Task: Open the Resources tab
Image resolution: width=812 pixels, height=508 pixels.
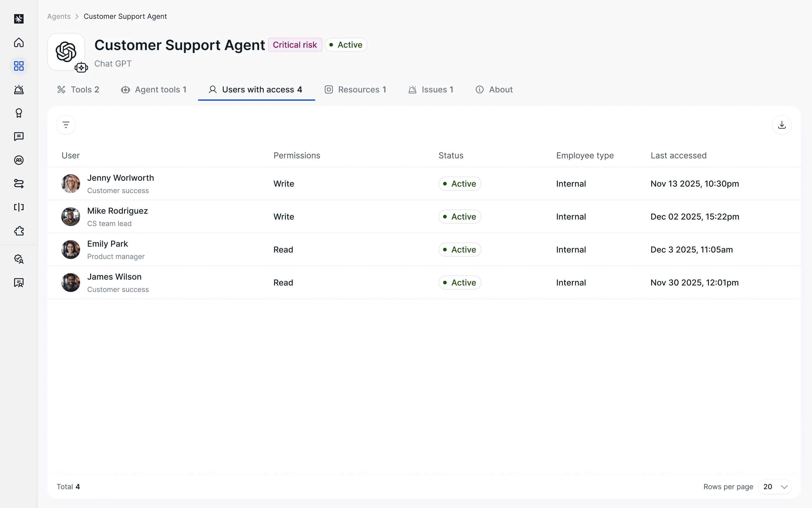Action: coord(355,90)
